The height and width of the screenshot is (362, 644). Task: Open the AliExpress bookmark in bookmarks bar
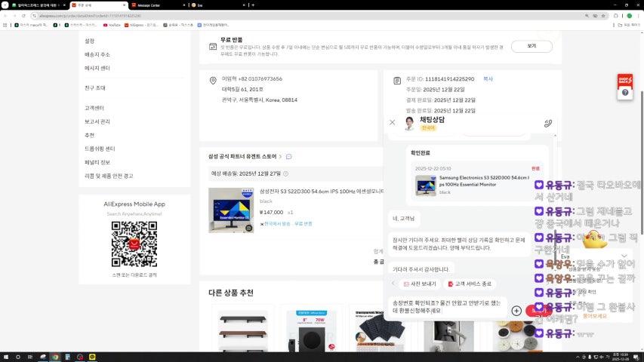click(141, 25)
